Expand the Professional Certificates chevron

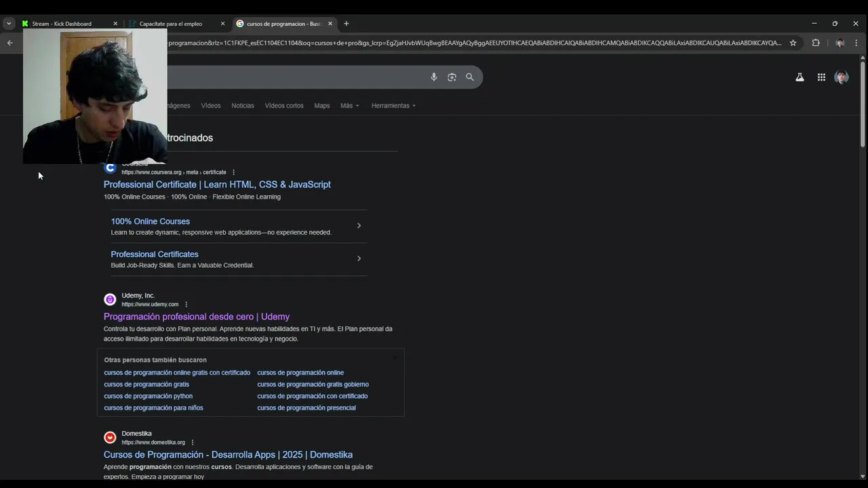pos(359,258)
